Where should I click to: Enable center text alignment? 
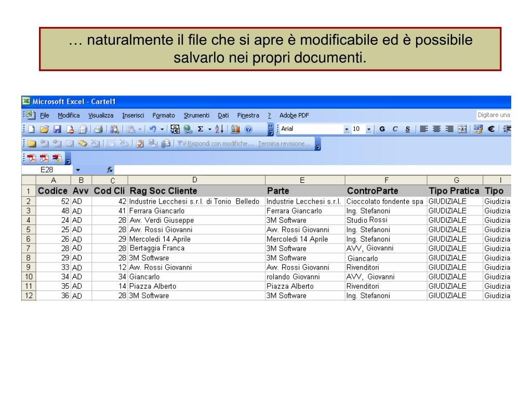pos(436,129)
